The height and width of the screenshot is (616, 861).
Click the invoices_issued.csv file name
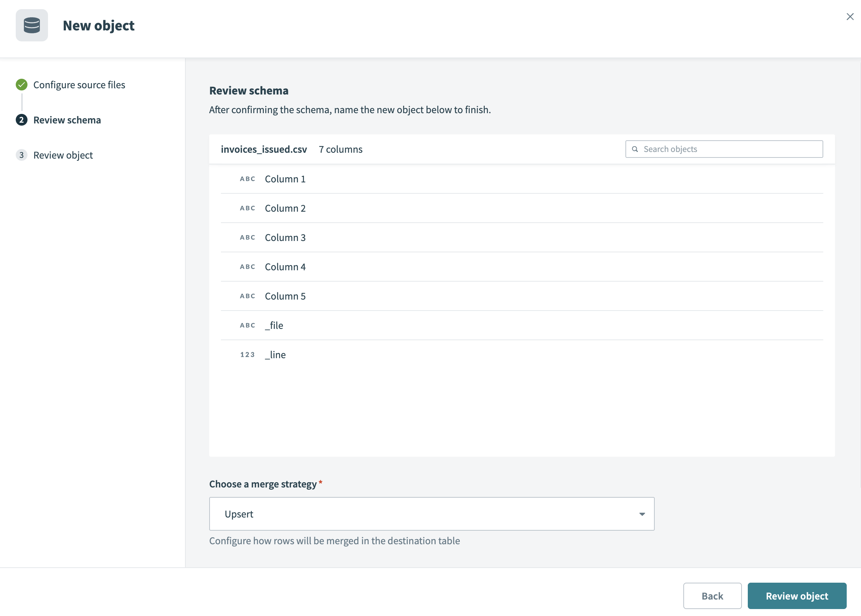point(264,149)
